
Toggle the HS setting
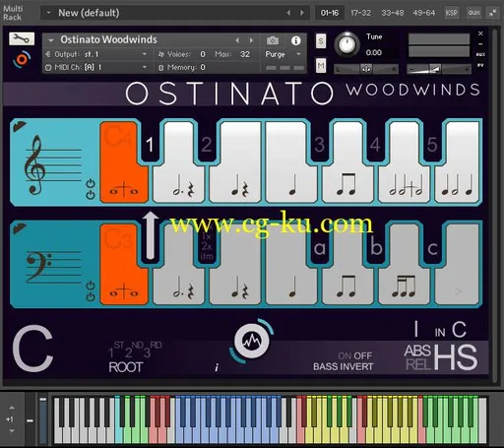click(456, 357)
